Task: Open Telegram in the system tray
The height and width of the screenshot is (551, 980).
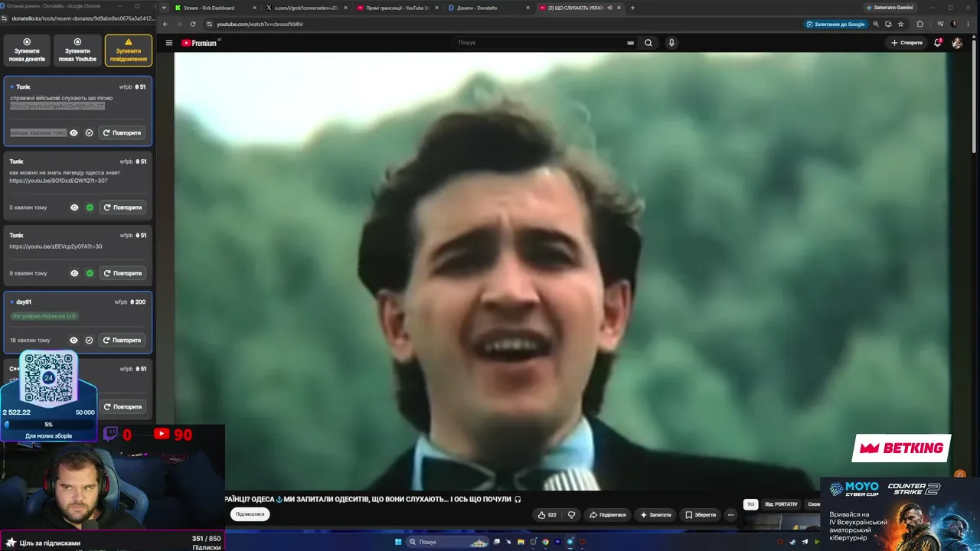Action: tap(803, 542)
